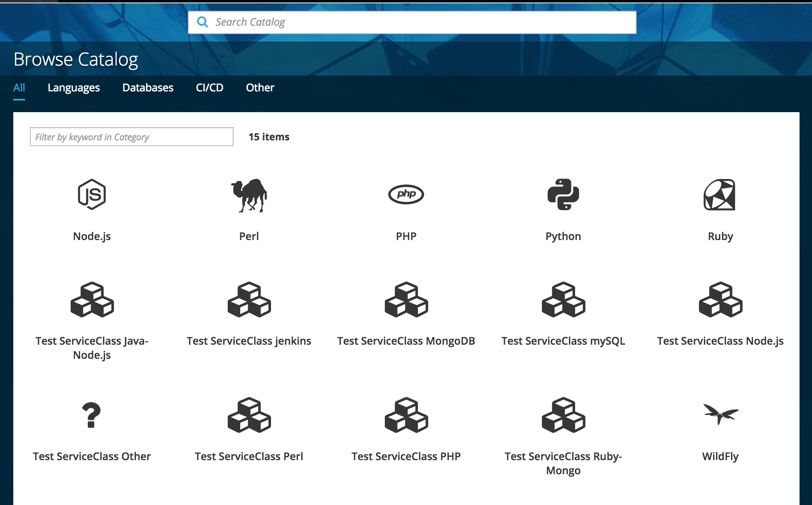Open Test ServiceClass Java-Node.js cubes icon
812x505 pixels.
(x=92, y=299)
